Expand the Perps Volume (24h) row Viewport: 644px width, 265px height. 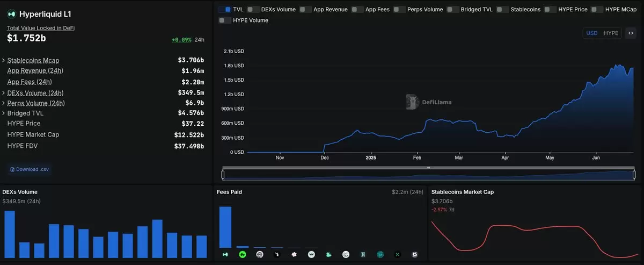4,103
